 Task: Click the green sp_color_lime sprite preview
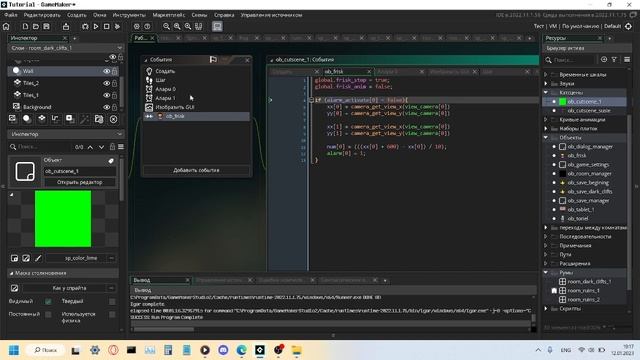pyautogui.click(x=63, y=219)
